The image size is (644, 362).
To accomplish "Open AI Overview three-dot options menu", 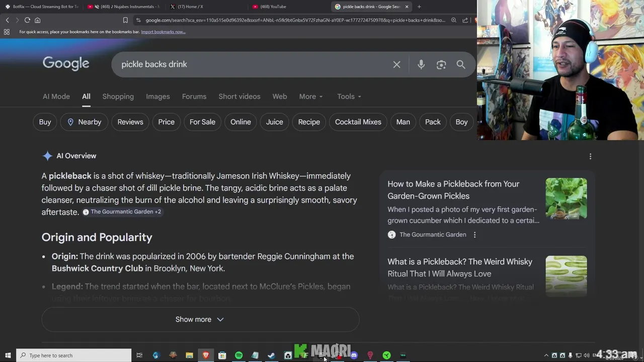I will 590,156.
